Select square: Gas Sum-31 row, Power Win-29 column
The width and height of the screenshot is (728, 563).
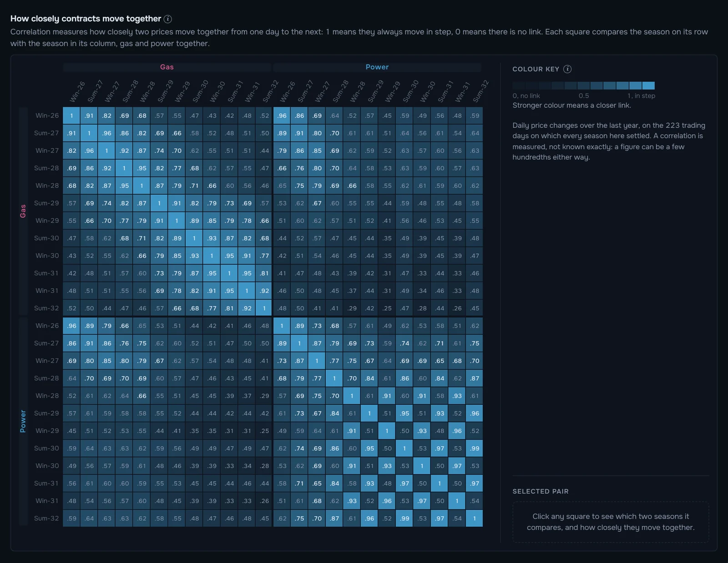(387, 273)
